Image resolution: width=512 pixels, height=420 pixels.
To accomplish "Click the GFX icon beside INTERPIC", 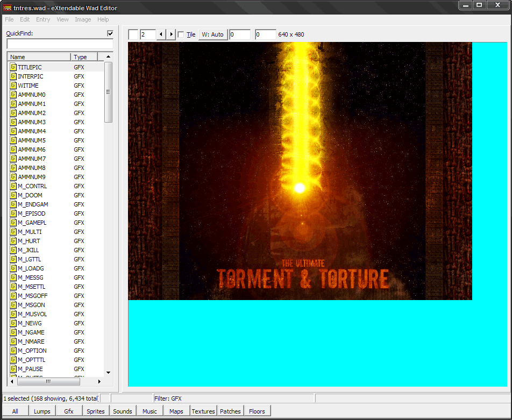I will click(13, 76).
